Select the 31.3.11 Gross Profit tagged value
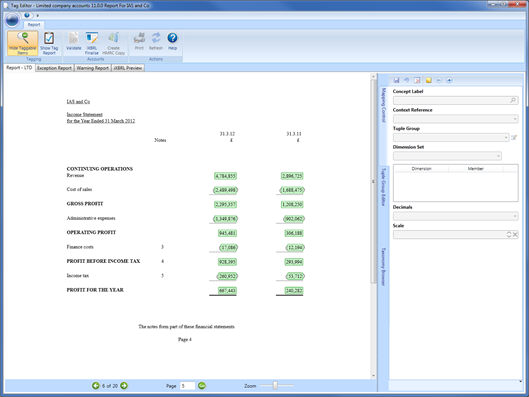The image size is (529, 397). pos(292,204)
